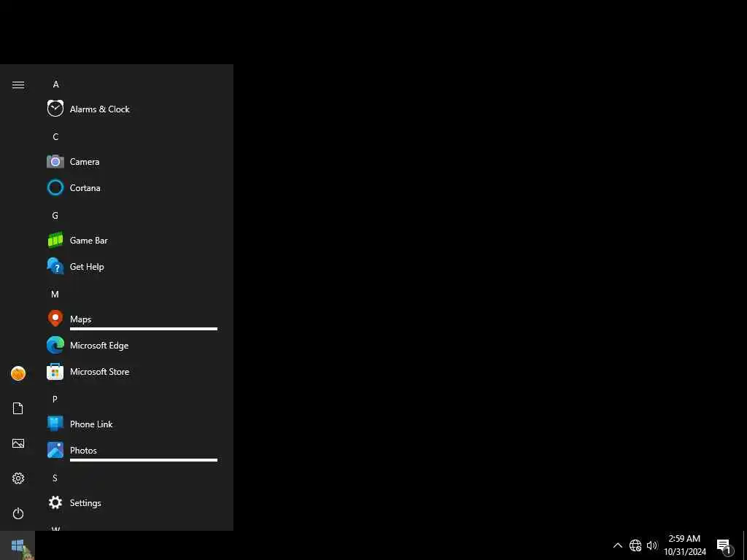Open Settings from Start sidebar

pos(18,478)
